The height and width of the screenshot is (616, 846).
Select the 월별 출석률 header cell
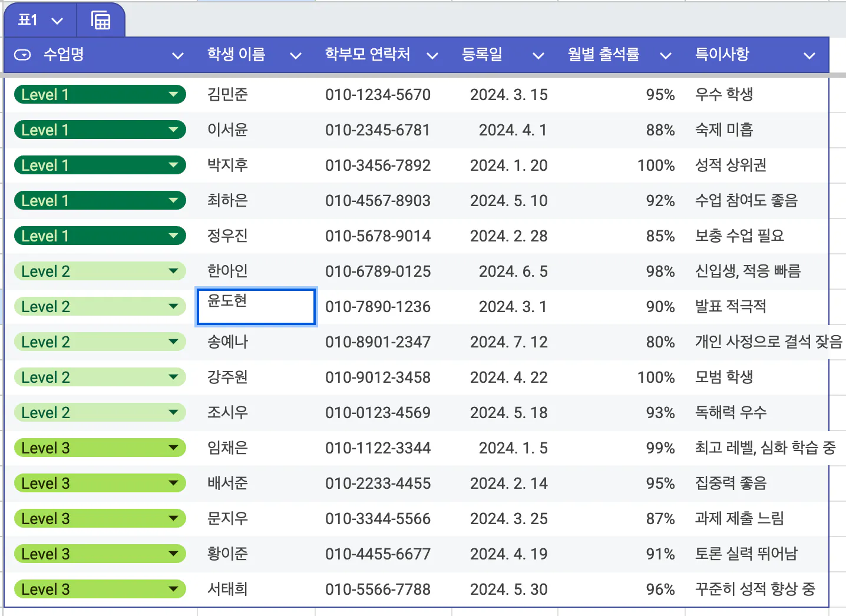(x=621, y=55)
